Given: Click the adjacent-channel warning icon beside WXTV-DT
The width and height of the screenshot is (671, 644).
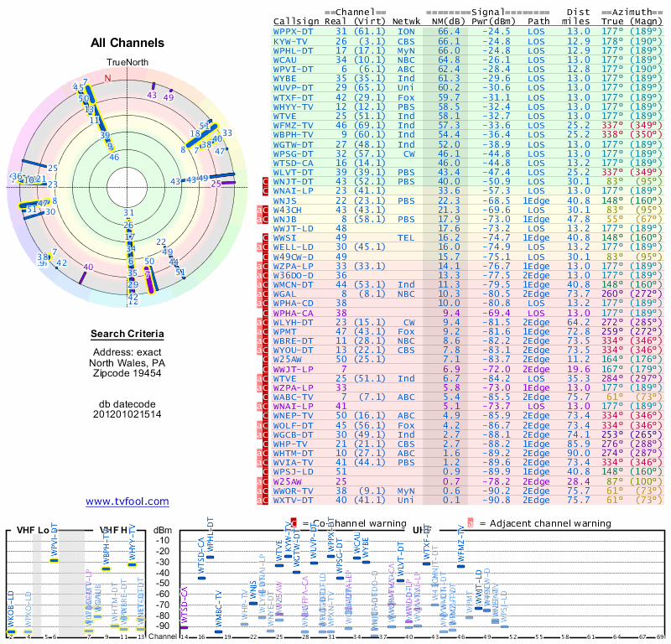Looking at the screenshot, I should point(258,500).
